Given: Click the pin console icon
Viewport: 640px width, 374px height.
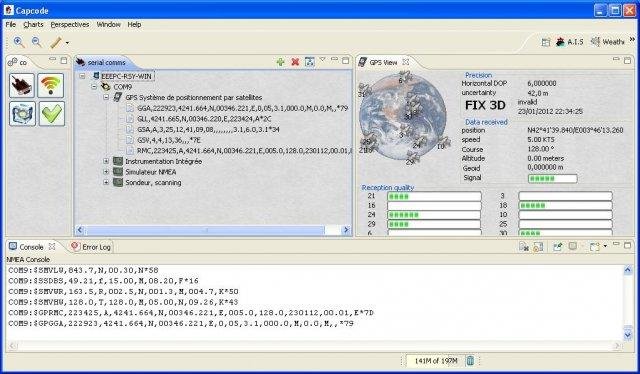Looking at the screenshot, I should (x=558, y=246).
